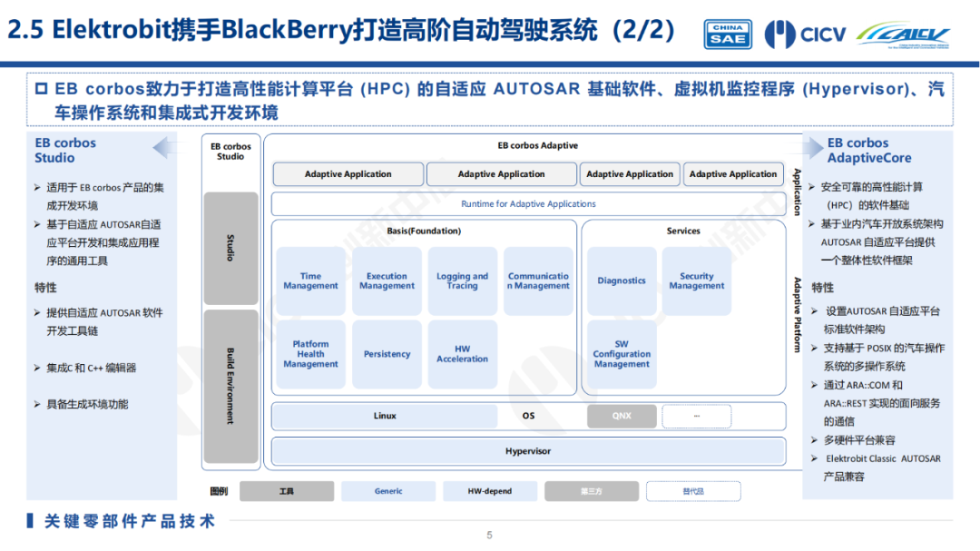Click the QNX operating system box
This screenshot has width=980, height=551.
point(622,416)
